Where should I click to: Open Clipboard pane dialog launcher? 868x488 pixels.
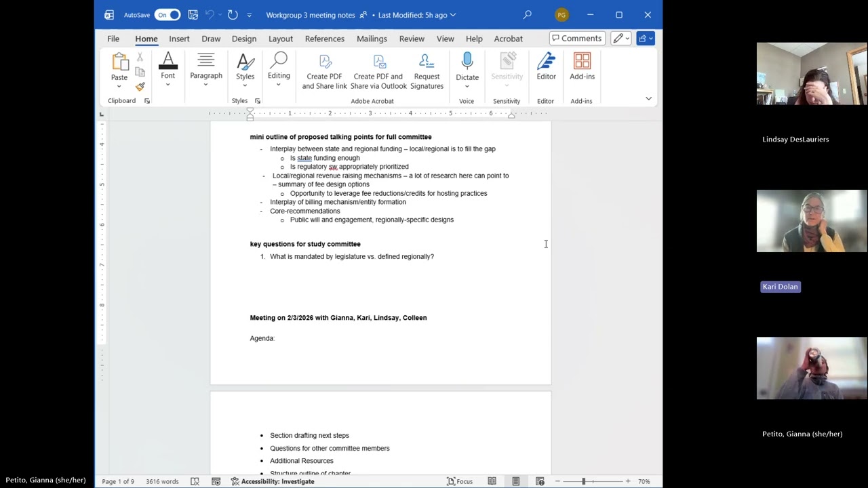pyautogui.click(x=147, y=101)
